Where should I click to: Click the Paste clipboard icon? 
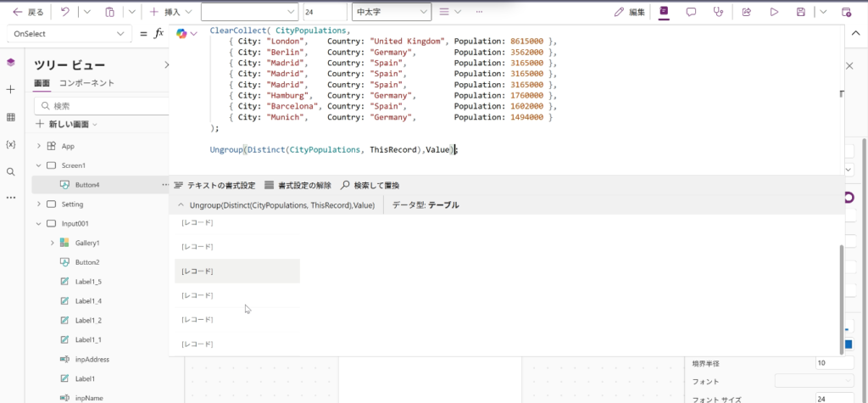(109, 12)
